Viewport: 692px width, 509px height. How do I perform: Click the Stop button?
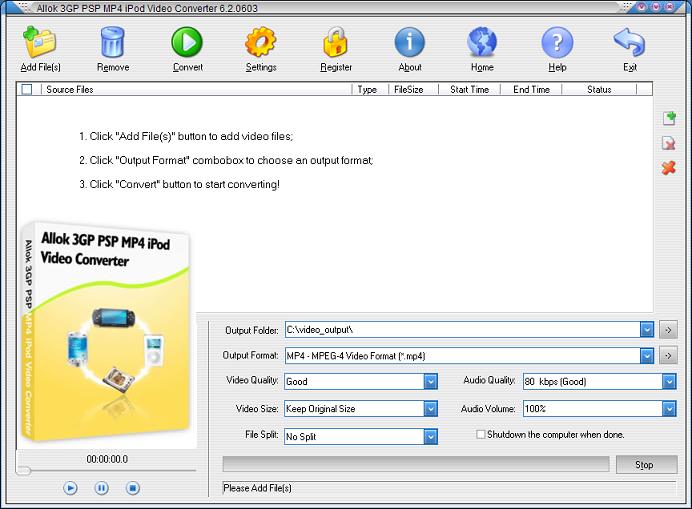coord(647,464)
